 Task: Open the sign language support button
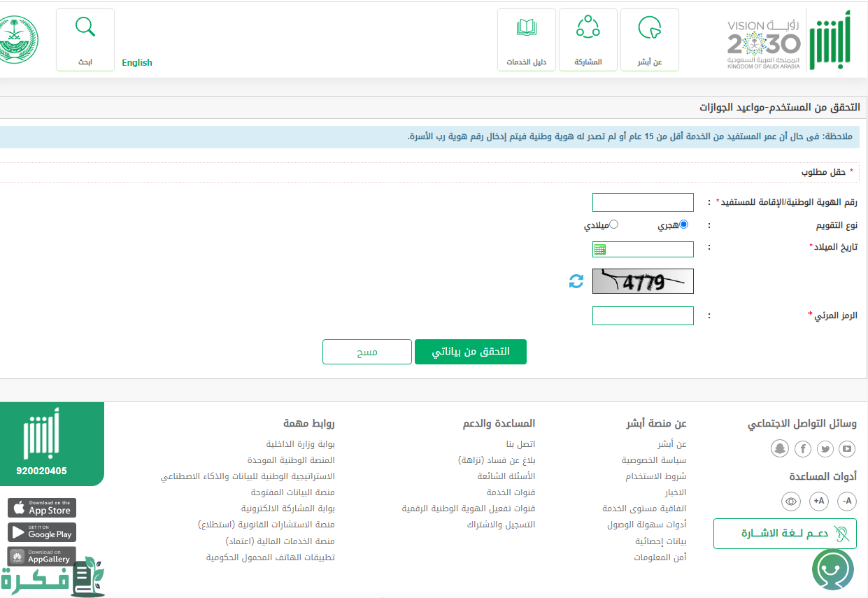click(x=785, y=534)
